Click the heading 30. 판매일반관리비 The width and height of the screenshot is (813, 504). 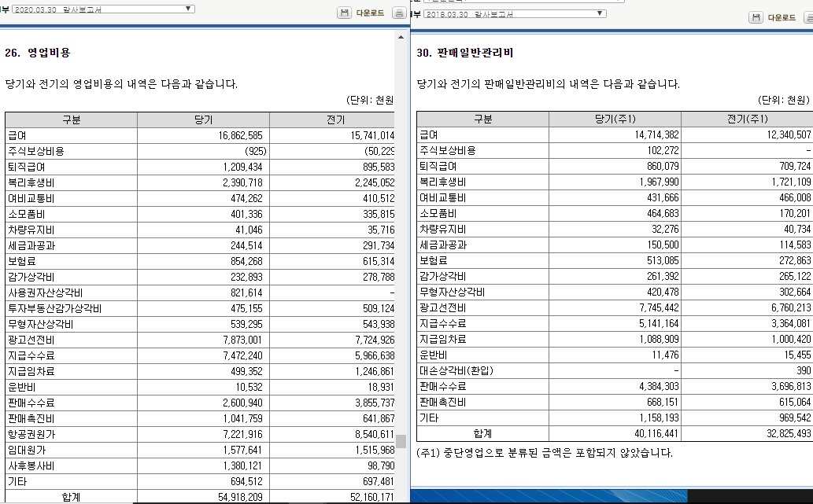pos(465,53)
